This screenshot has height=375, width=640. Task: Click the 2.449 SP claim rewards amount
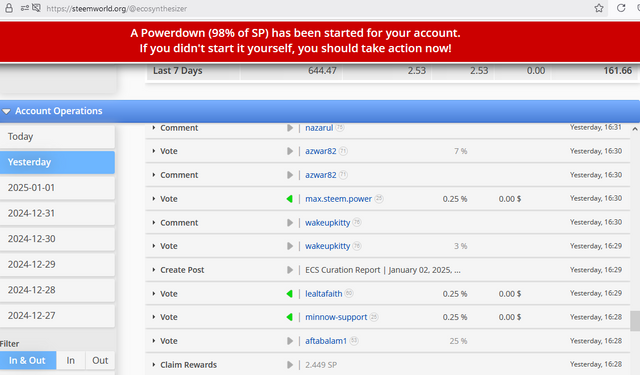pyautogui.click(x=321, y=365)
